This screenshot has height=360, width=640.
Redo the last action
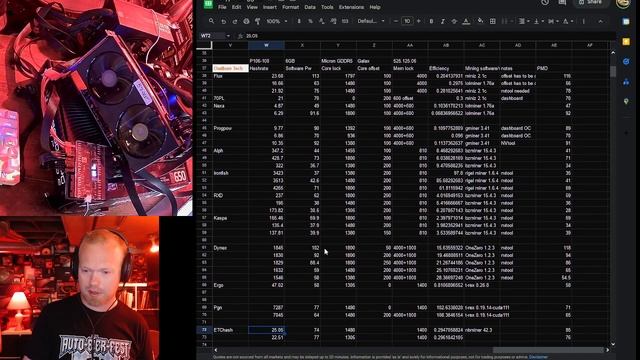click(235, 21)
